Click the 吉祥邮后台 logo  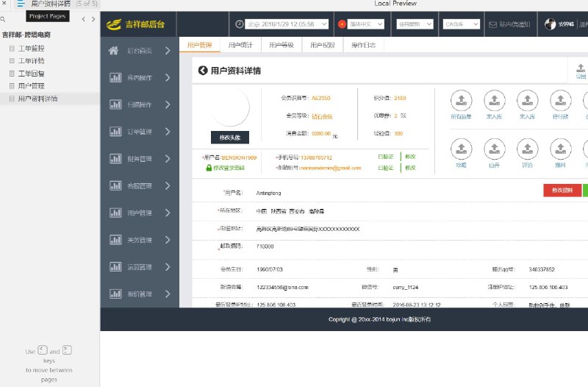[136, 24]
